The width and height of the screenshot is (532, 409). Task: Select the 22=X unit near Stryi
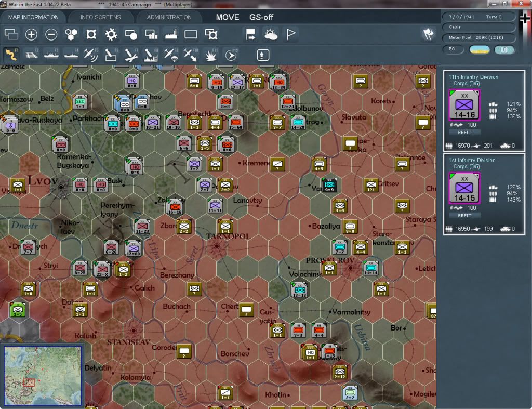pyautogui.click(x=102, y=269)
